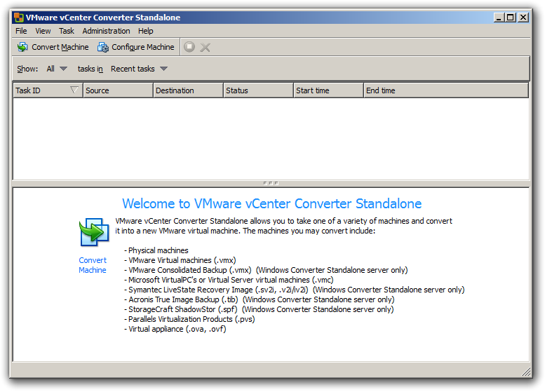Open the Task menu
The height and width of the screenshot is (392, 545).
(x=67, y=31)
